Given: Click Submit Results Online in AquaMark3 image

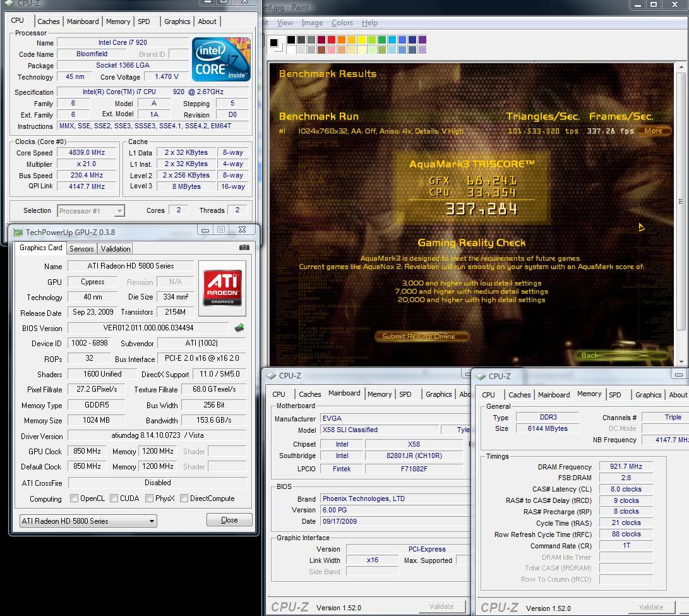Looking at the screenshot, I should (x=421, y=336).
